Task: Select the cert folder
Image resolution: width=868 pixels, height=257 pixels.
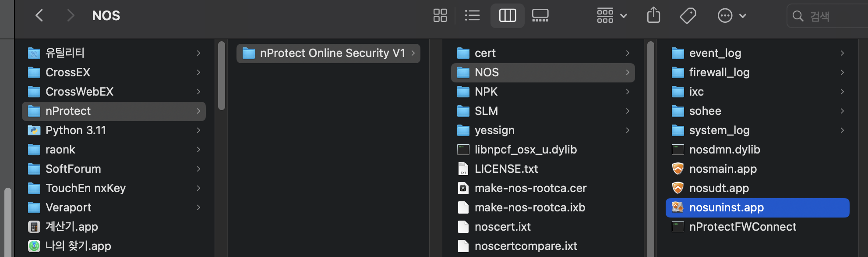Action: [543, 53]
